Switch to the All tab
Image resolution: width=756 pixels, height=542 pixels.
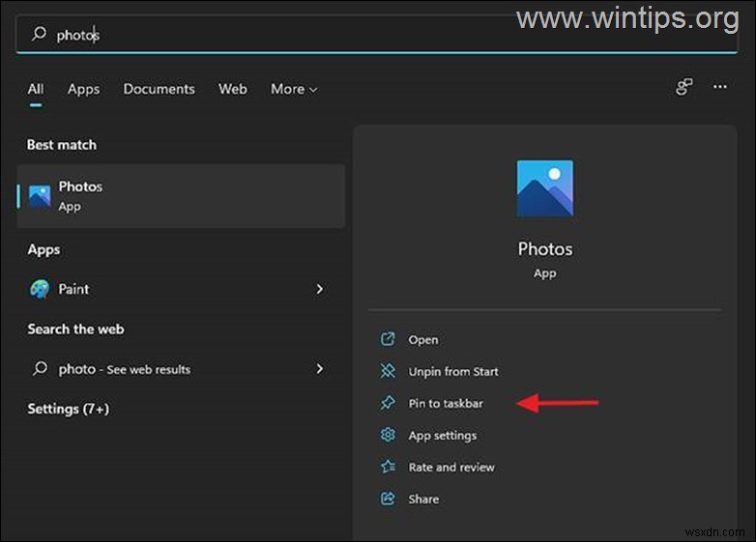coord(36,89)
